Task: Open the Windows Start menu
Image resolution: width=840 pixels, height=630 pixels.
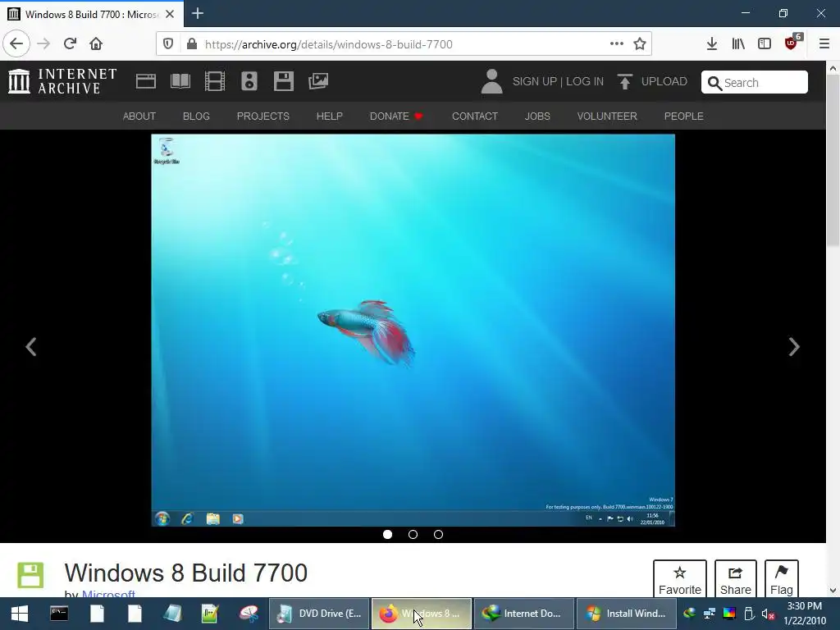Action: (x=20, y=614)
